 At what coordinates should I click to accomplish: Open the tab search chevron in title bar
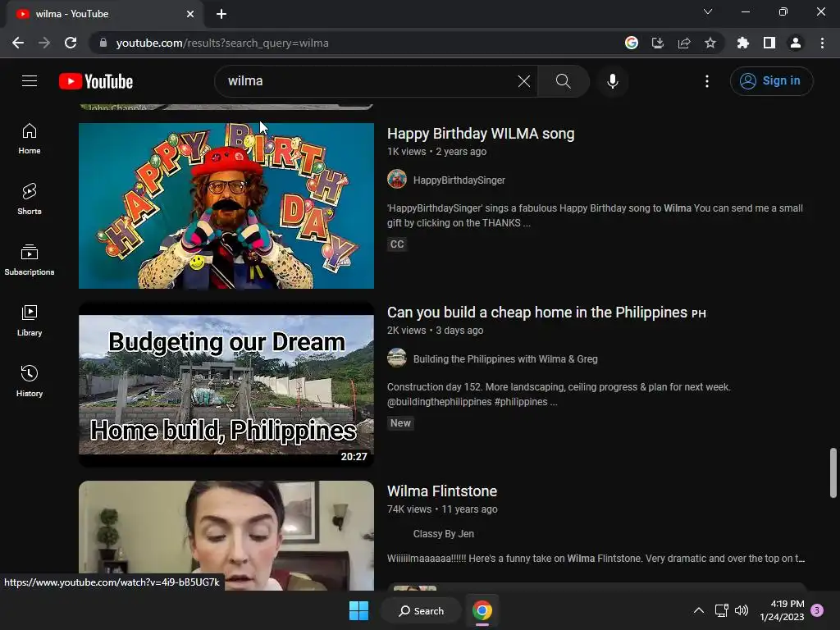tap(708, 11)
